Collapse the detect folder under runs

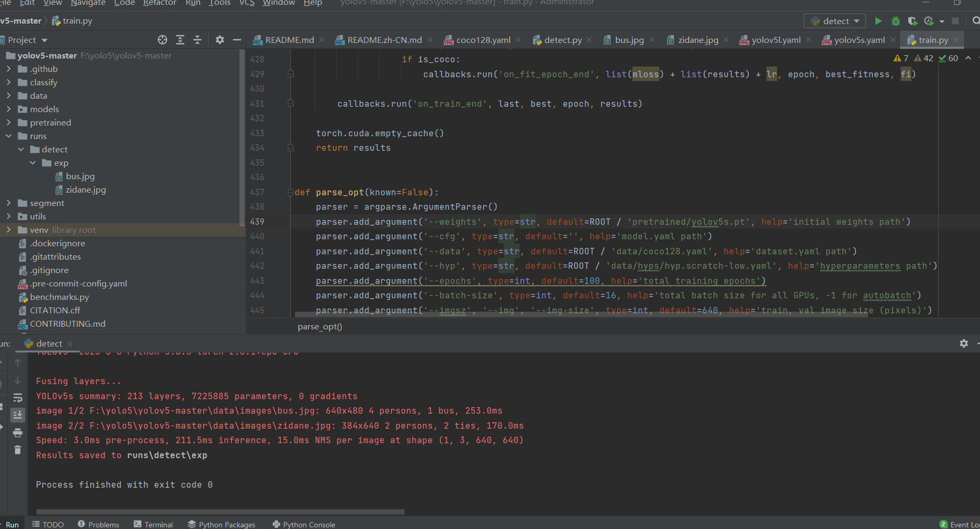click(x=21, y=149)
